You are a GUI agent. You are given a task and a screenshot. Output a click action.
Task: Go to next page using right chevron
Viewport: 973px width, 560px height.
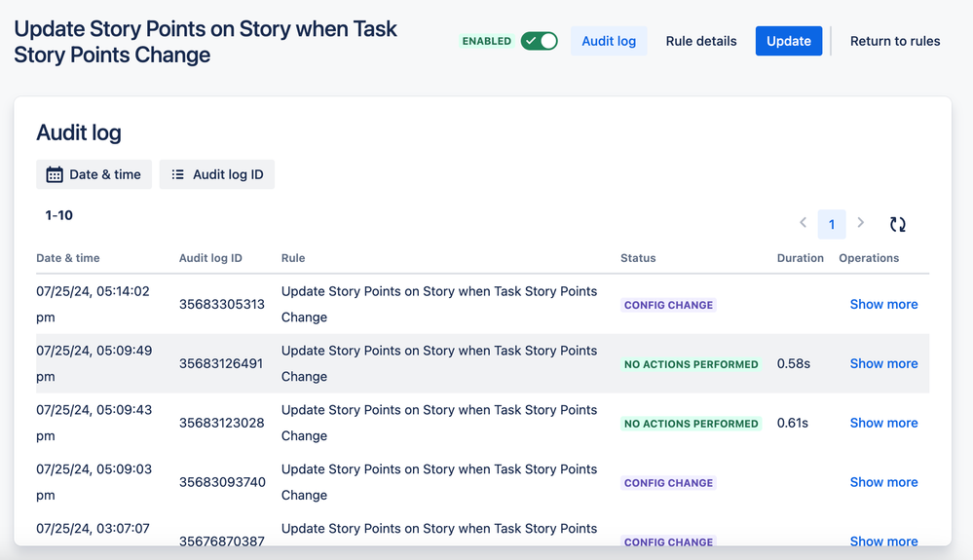click(x=861, y=223)
